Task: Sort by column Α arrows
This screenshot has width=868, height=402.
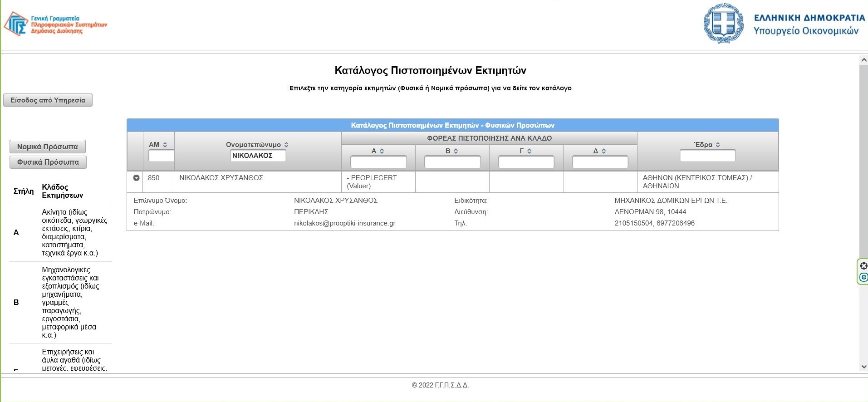Action: (382, 151)
